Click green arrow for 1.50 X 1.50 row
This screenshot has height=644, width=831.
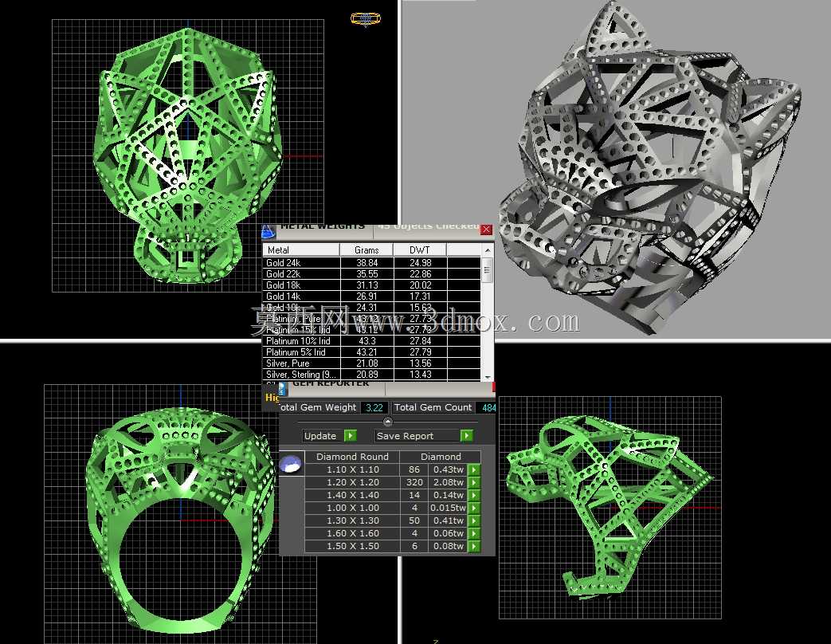point(474,546)
